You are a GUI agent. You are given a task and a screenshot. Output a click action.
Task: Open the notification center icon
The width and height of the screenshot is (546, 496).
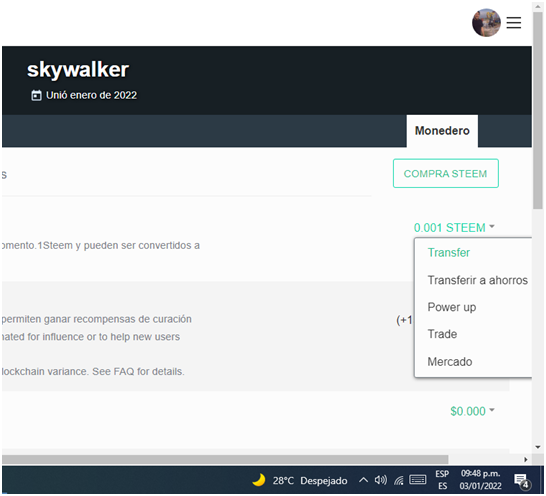tap(522, 481)
